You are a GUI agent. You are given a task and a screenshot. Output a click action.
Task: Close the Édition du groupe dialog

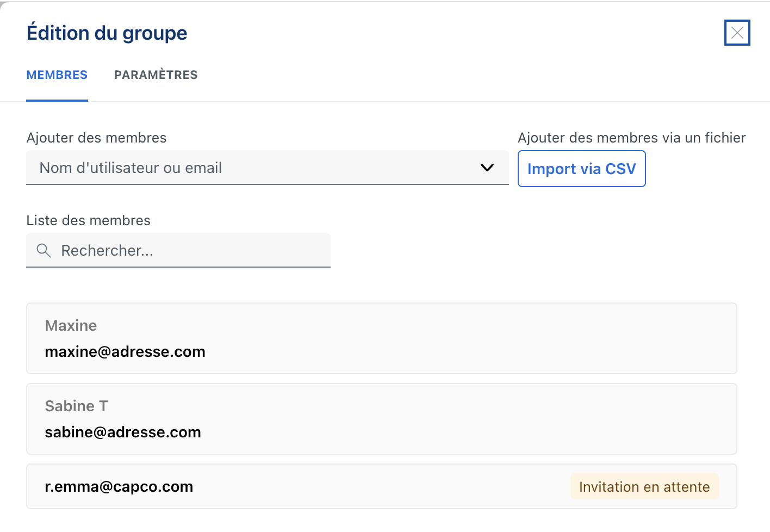737,33
